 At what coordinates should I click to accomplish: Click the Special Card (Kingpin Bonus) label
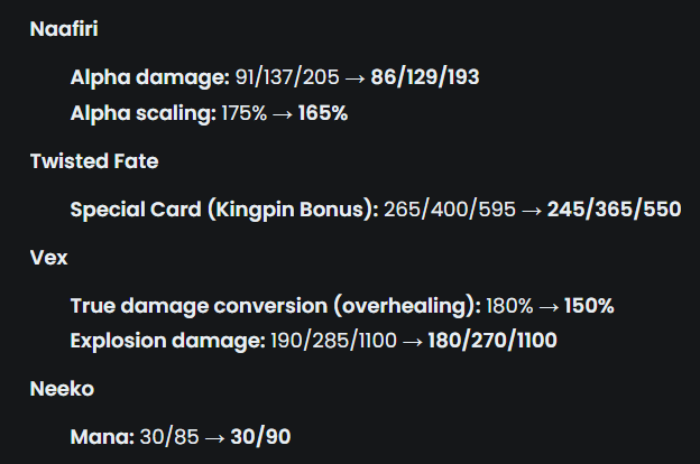(x=224, y=209)
